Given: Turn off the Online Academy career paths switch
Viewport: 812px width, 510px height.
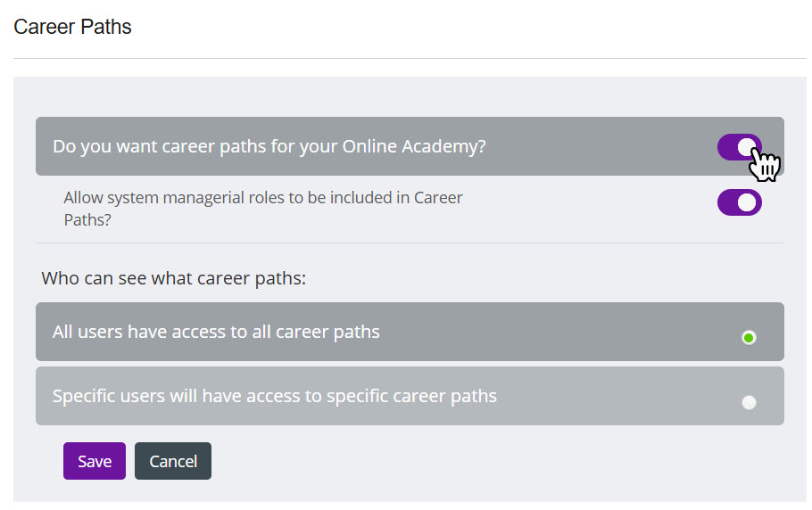Looking at the screenshot, I should [x=739, y=147].
